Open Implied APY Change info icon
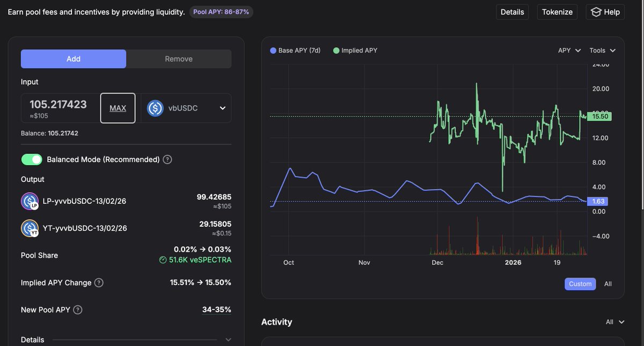This screenshot has height=346, width=644. coord(99,283)
